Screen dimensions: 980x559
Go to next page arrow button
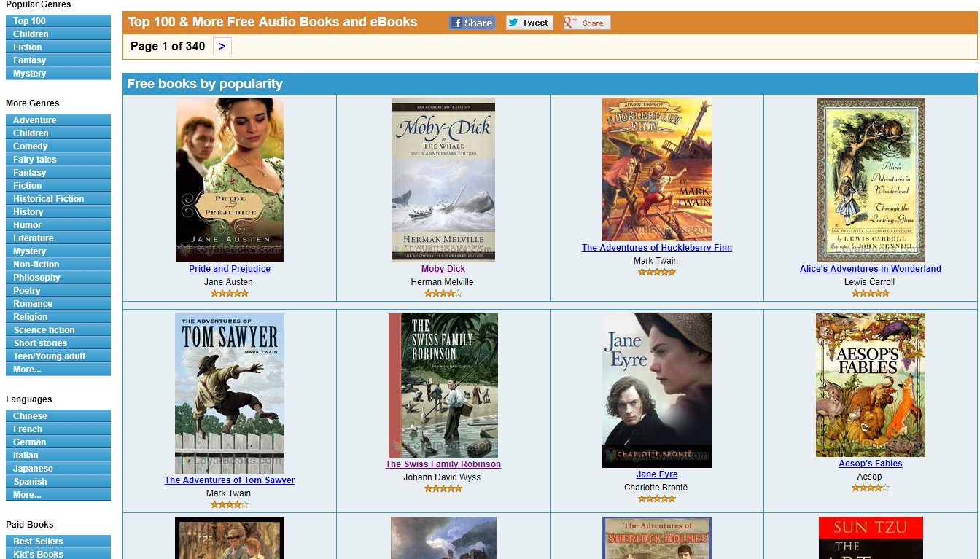(x=222, y=47)
